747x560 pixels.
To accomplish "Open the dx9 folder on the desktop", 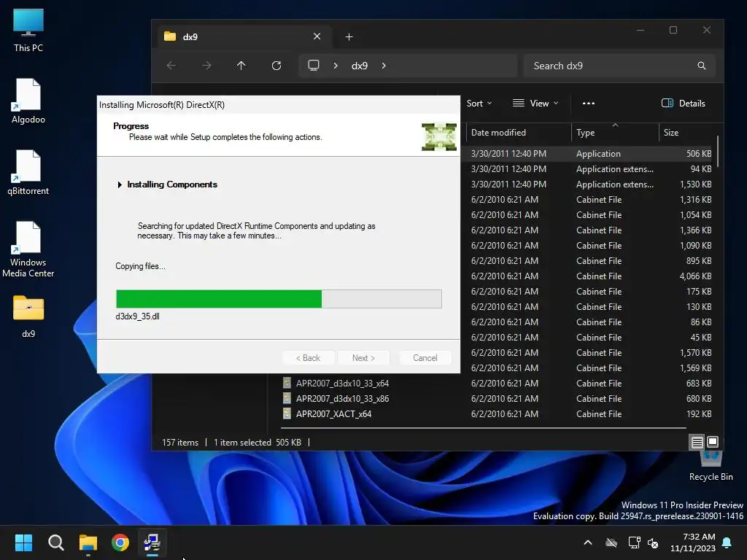I will tap(28, 316).
